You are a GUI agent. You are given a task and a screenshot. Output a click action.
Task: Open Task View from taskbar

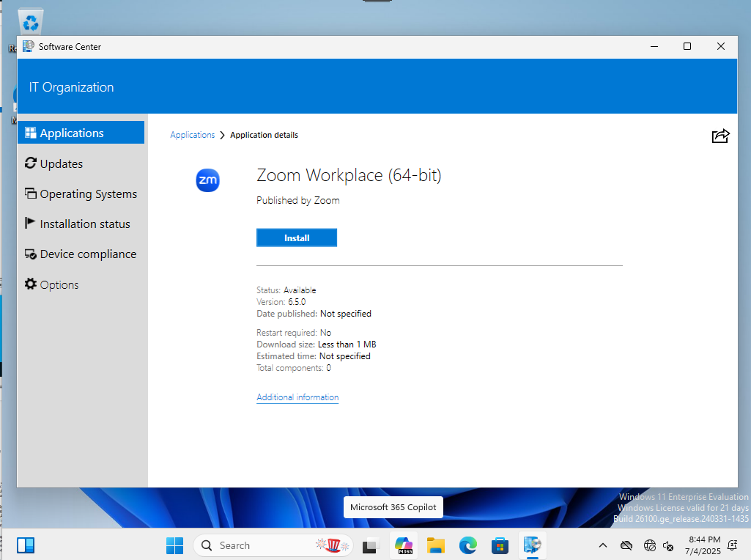pyautogui.click(x=370, y=545)
